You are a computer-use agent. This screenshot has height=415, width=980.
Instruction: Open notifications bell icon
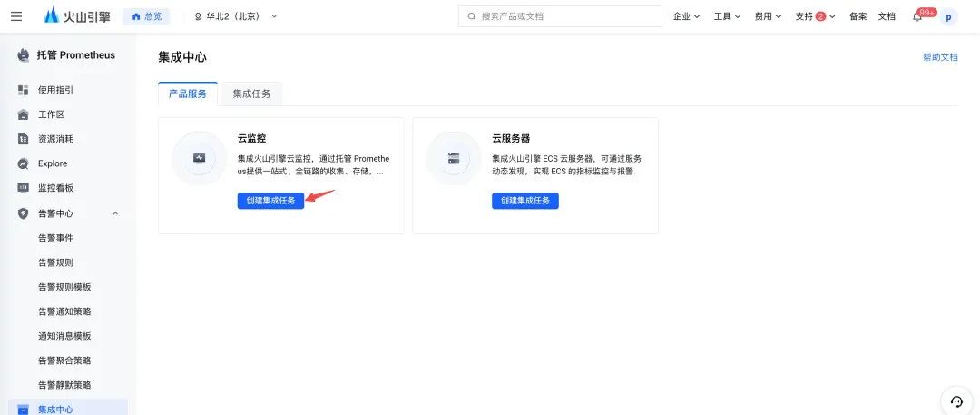coord(917,17)
